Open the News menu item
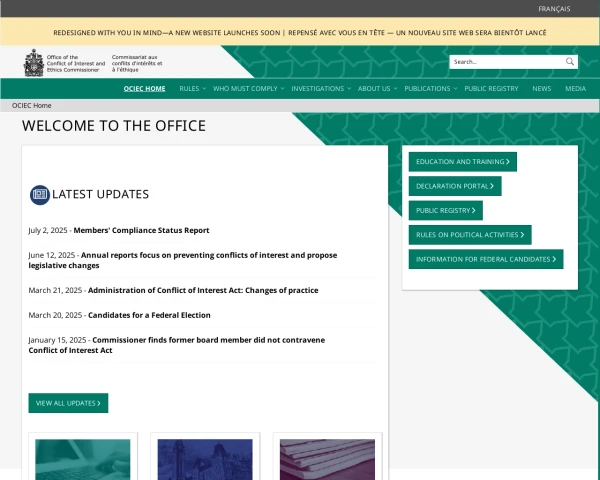Viewport: 600px width, 480px height. coord(541,88)
